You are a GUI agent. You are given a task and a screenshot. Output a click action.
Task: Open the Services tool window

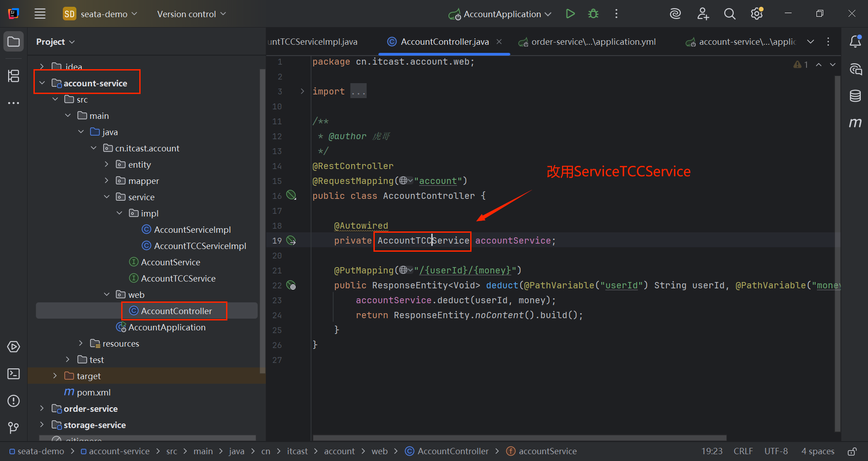click(14, 347)
